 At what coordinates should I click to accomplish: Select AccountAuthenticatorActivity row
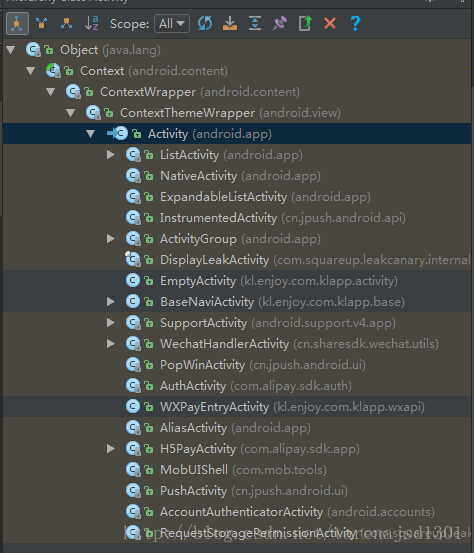click(x=237, y=511)
